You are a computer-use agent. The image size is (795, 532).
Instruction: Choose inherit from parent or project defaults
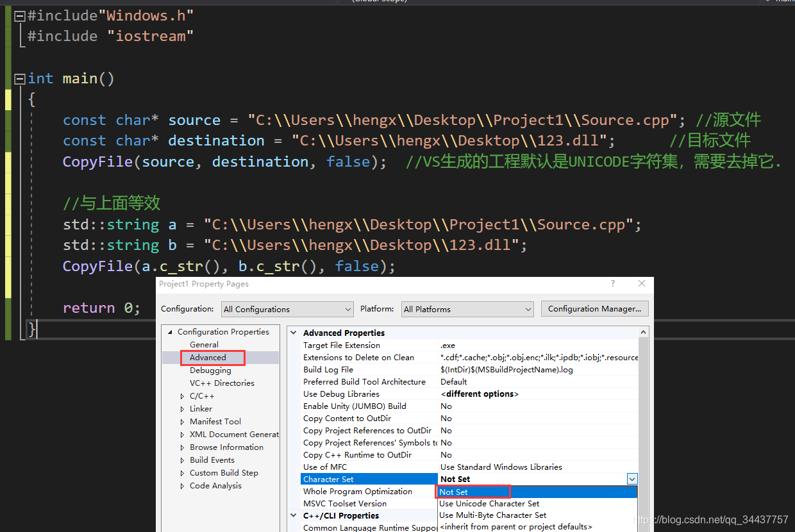[537, 527]
